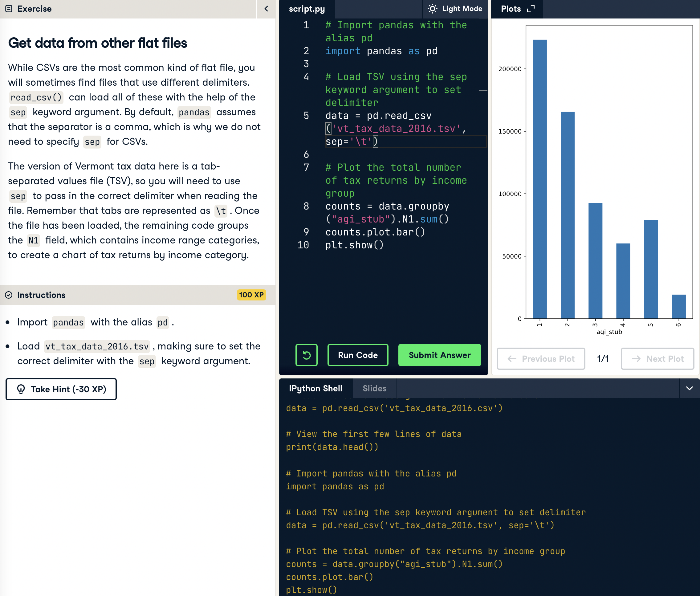The height and width of the screenshot is (596, 700).
Task: Expand the Plots panel to fullscreen
Action: click(x=531, y=9)
